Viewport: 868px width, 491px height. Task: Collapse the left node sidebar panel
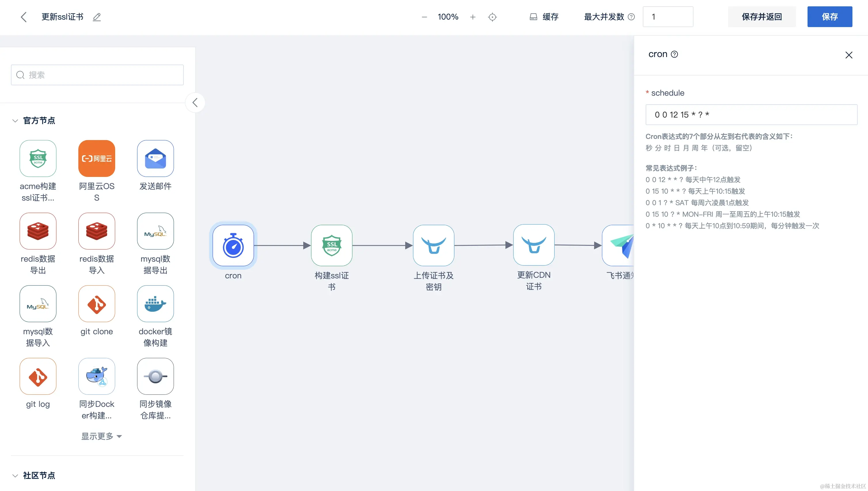pos(195,103)
